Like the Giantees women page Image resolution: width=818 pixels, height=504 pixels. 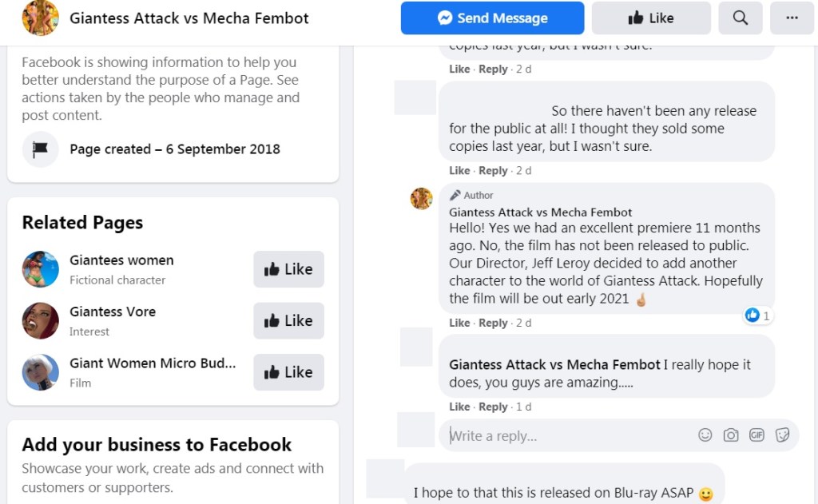[x=288, y=269]
